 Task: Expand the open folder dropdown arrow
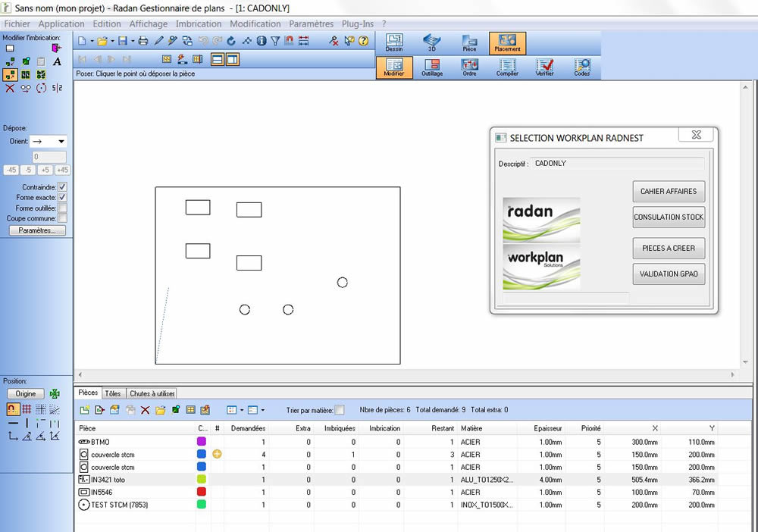click(112, 41)
